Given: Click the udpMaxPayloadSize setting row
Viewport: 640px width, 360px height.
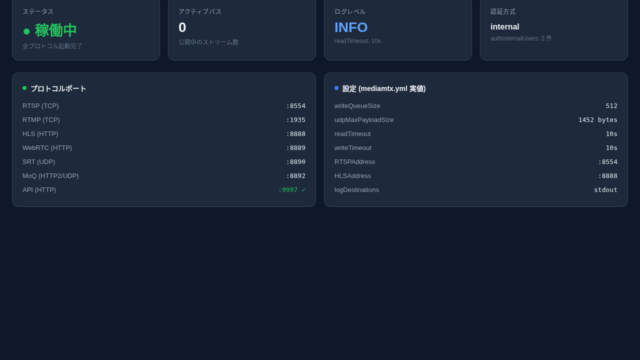Looking at the screenshot, I should (x=476, y=120).
